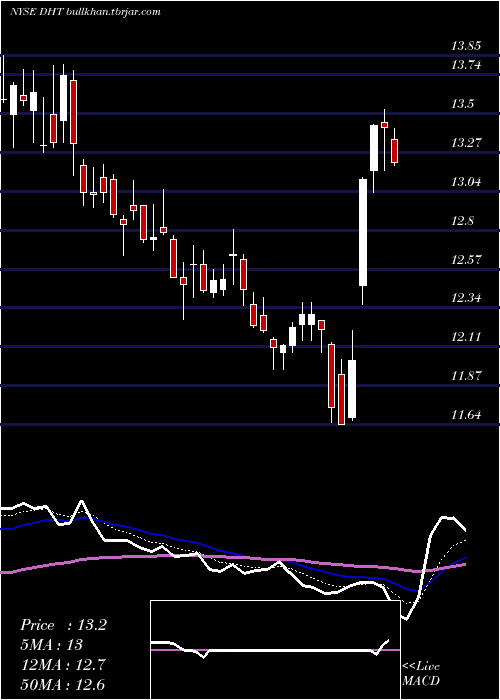
Task: Click the 13.85 price level label
Action: (465, 46)
